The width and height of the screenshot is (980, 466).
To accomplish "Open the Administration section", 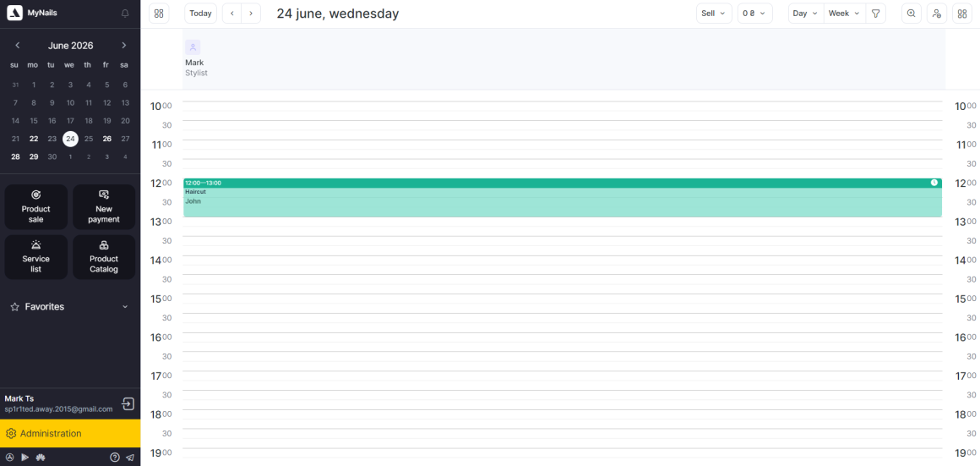I will click(x=70, y=434).
